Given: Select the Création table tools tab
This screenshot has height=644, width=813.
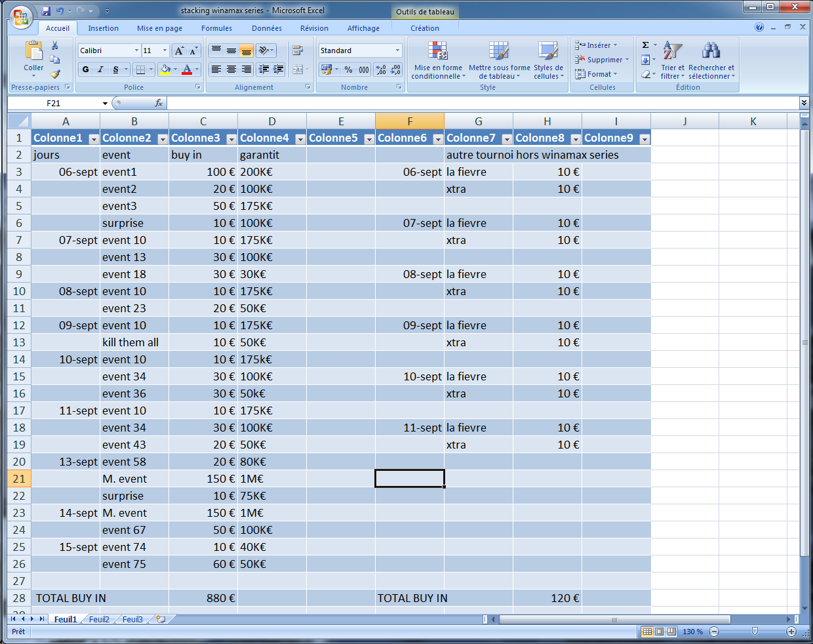Looking at the screenshot, I should [x=425, y=28].
